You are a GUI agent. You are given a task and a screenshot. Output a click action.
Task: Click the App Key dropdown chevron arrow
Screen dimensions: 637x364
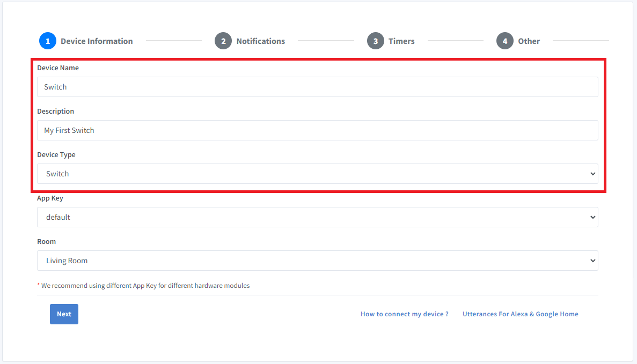592,217
